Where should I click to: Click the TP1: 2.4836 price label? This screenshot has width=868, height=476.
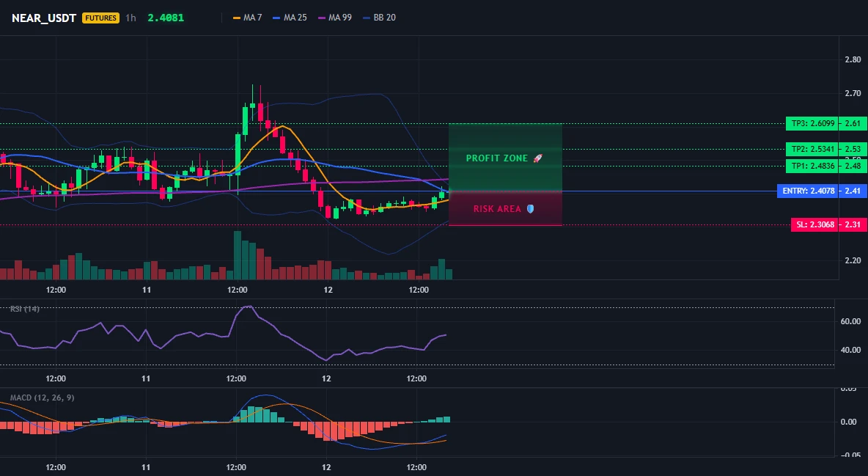[x=812, y=166]
